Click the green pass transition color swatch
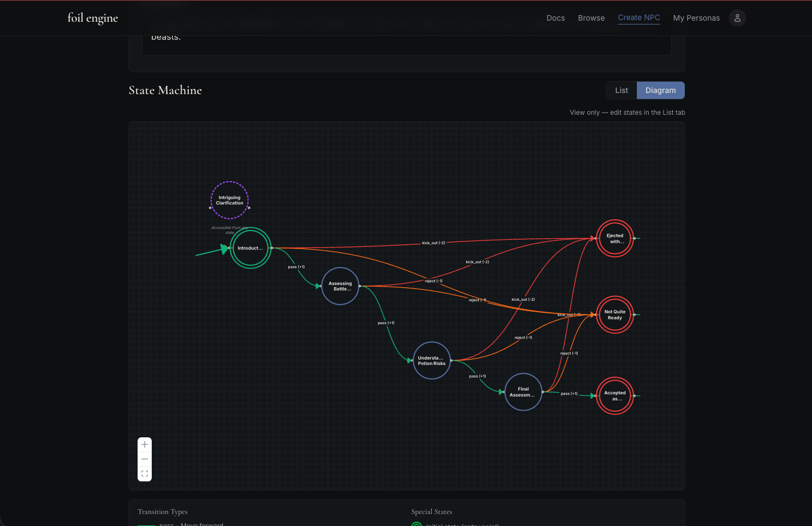812x526 pixels. (145, 524)
